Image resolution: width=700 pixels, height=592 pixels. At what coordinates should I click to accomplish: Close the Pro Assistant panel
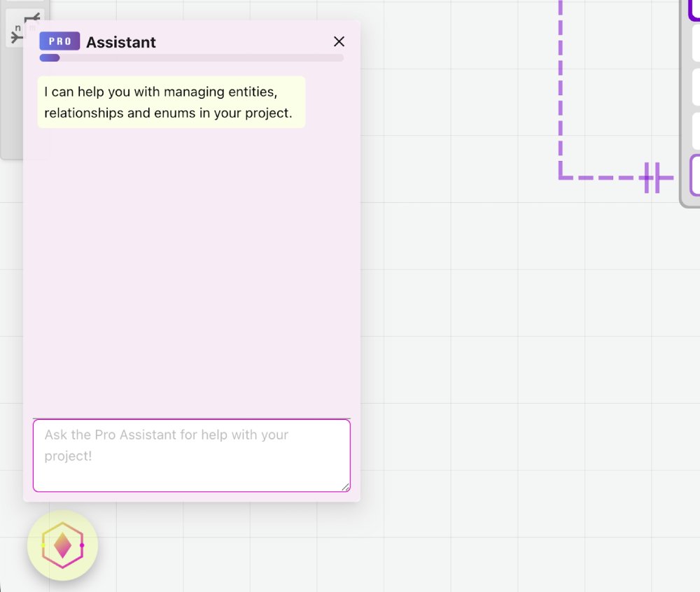point(339,41)
